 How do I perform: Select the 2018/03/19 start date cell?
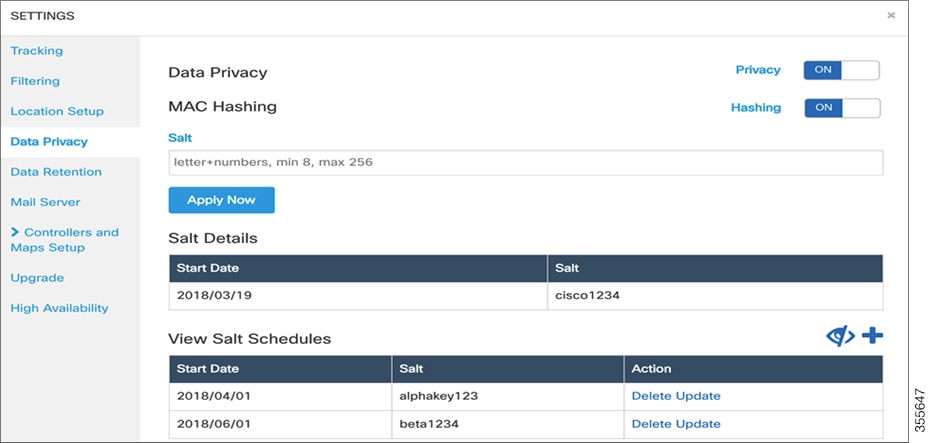tap(358, 296)
